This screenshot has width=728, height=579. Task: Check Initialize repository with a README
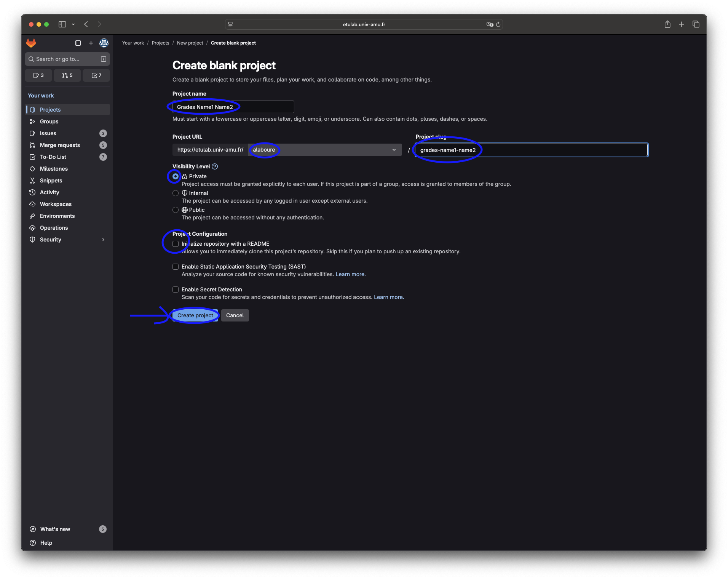[176, 244]
